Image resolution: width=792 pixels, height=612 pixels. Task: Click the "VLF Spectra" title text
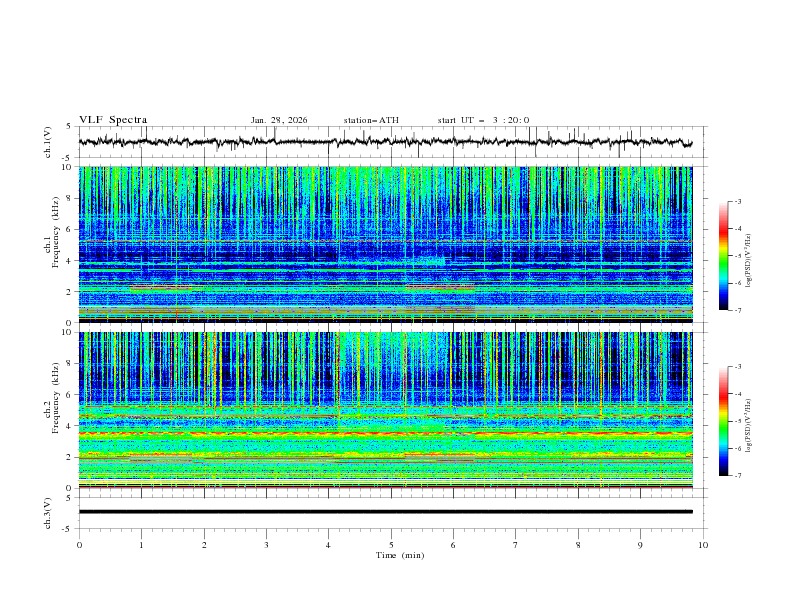113,120
